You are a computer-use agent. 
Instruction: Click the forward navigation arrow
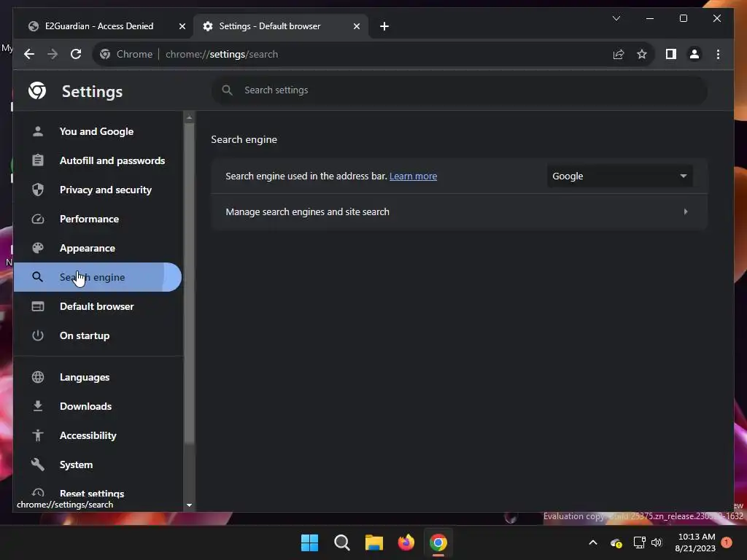tap(53, 54)
